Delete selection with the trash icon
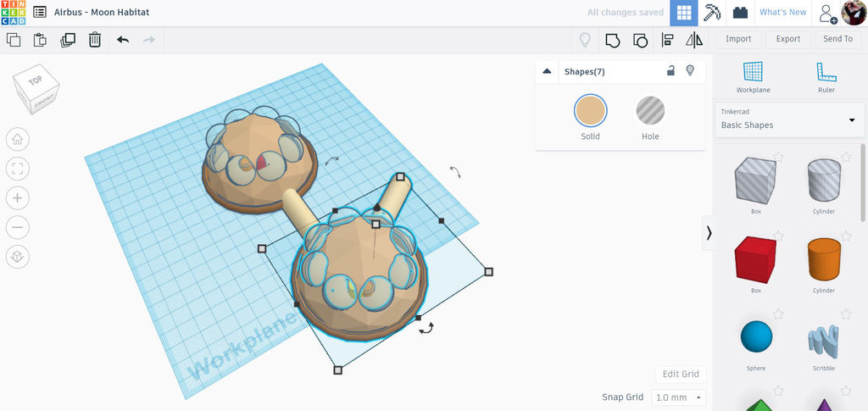 95,40
